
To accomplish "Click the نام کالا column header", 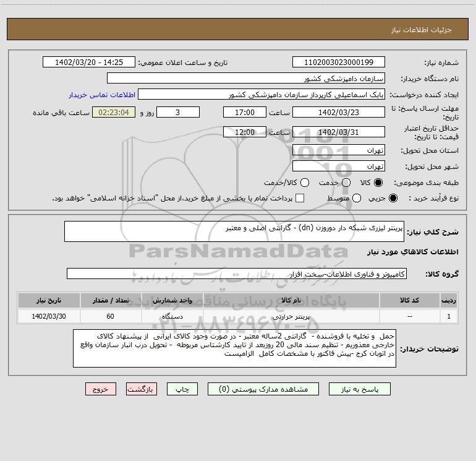I will tap(291, 300).
